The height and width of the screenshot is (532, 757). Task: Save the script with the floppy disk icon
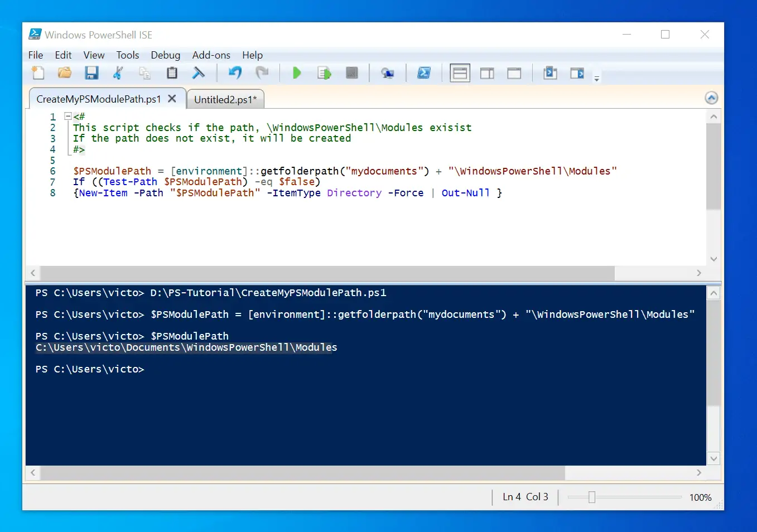click(x=91, y=73)
